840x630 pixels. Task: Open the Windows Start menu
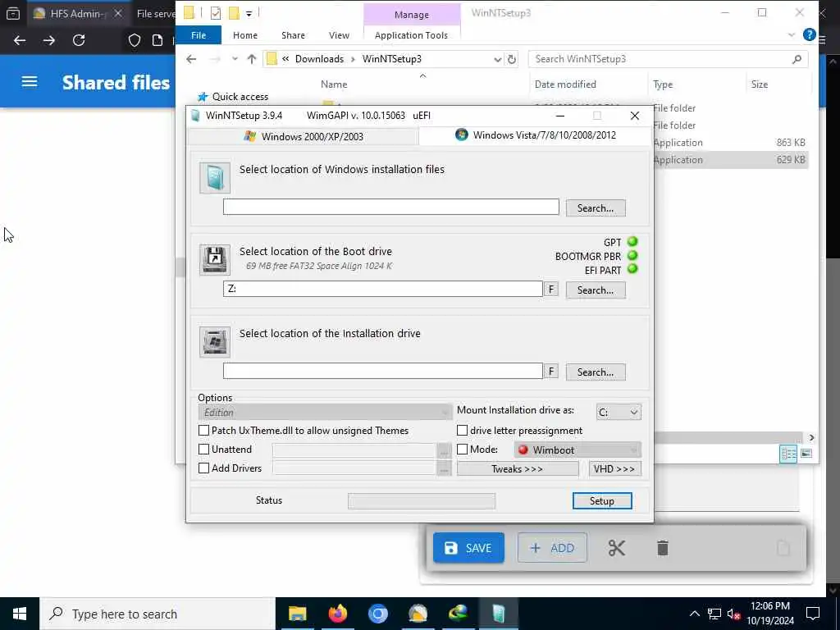tap(20, 614)
